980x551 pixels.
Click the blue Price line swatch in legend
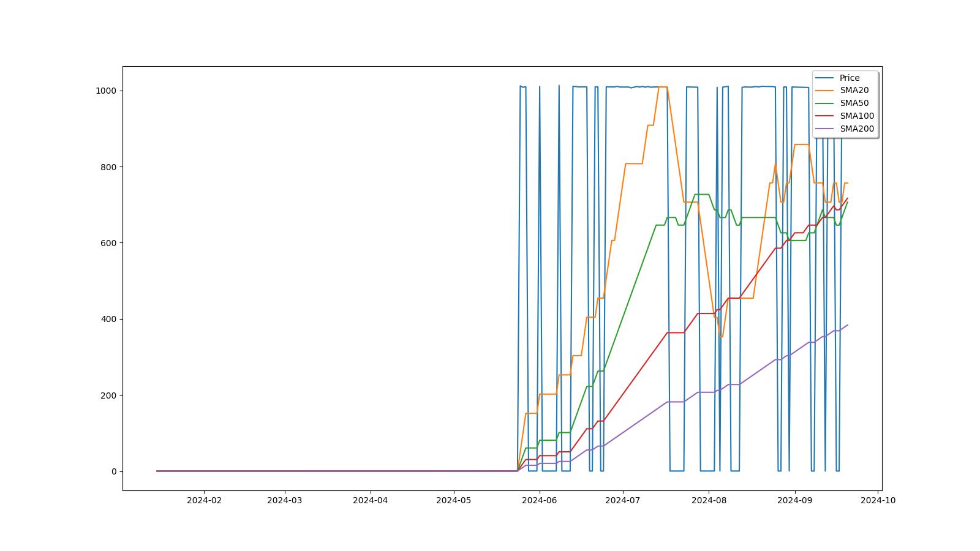[826, 78]
